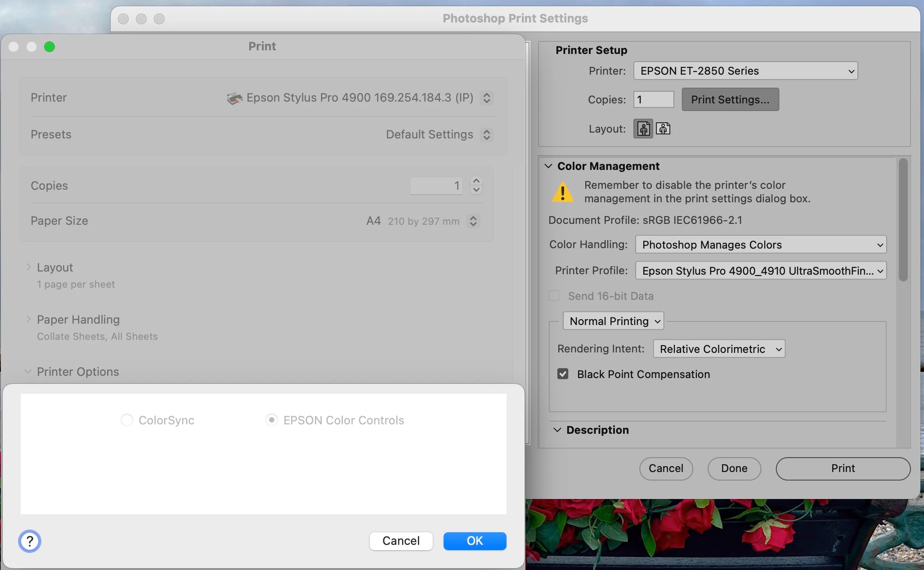This screenshot has width=924, height=570.
Task: Expand the Paper Handling section
Action: (x=28, y=320)
